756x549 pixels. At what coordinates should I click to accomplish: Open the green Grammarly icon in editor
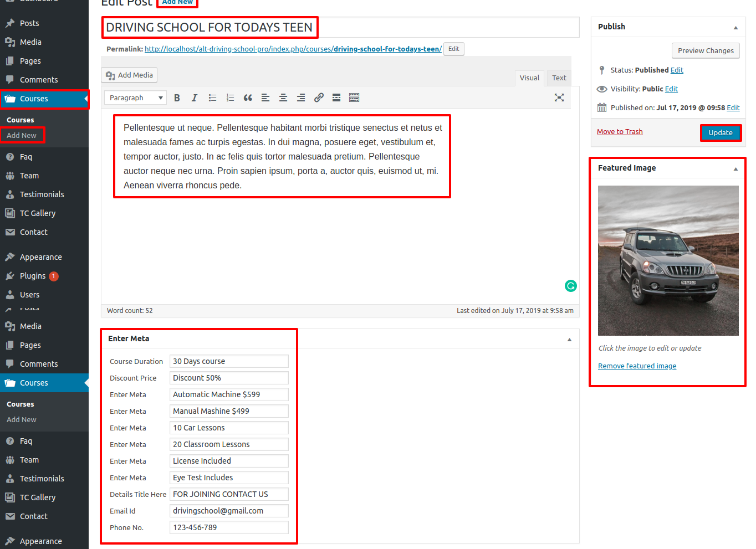(571, 286)
